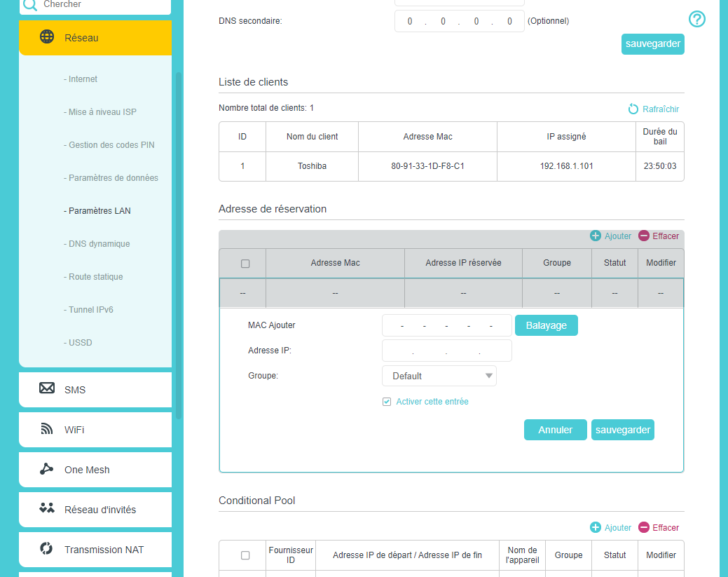This screenshot has width=728, height=577.
Task: Click the help question mark icon
Action: [696, 20]
